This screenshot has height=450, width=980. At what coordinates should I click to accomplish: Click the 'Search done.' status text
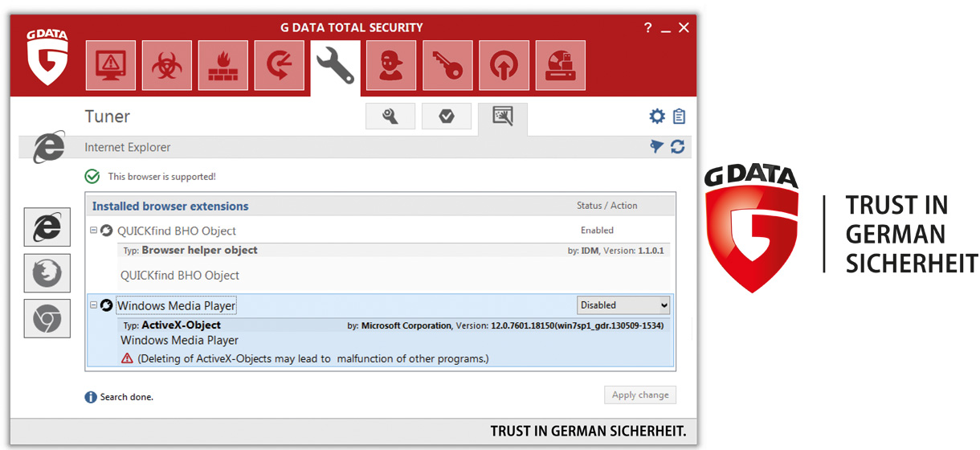pos(127,397)
